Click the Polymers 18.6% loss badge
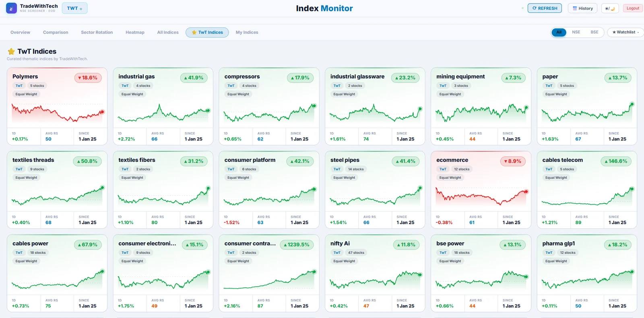This screenshot has height=318, width=644. click(88, 78)
